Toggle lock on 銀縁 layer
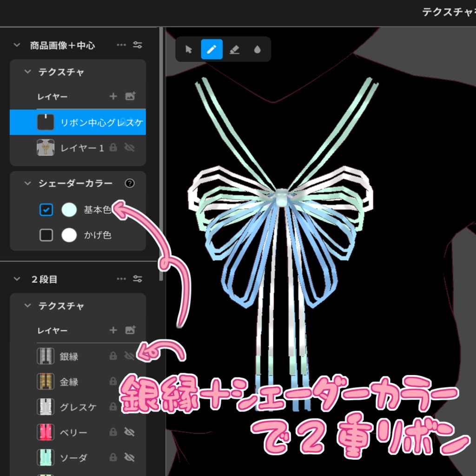 pyautogui.click(x=113, y=356)
